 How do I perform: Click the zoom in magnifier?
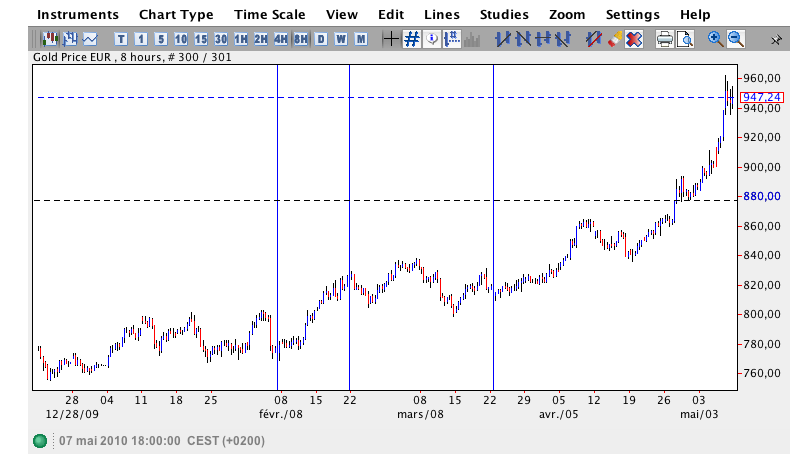click(x=715, y=39)
